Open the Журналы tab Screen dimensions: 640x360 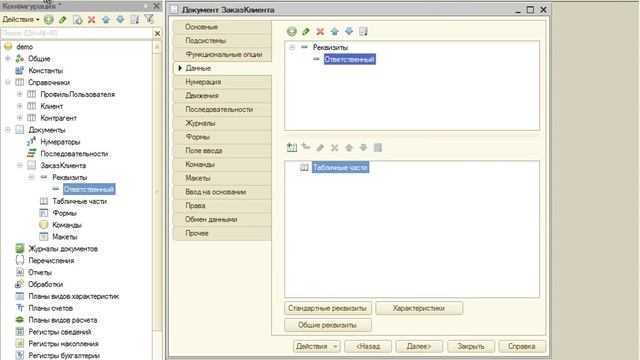[x=222, y=123]
